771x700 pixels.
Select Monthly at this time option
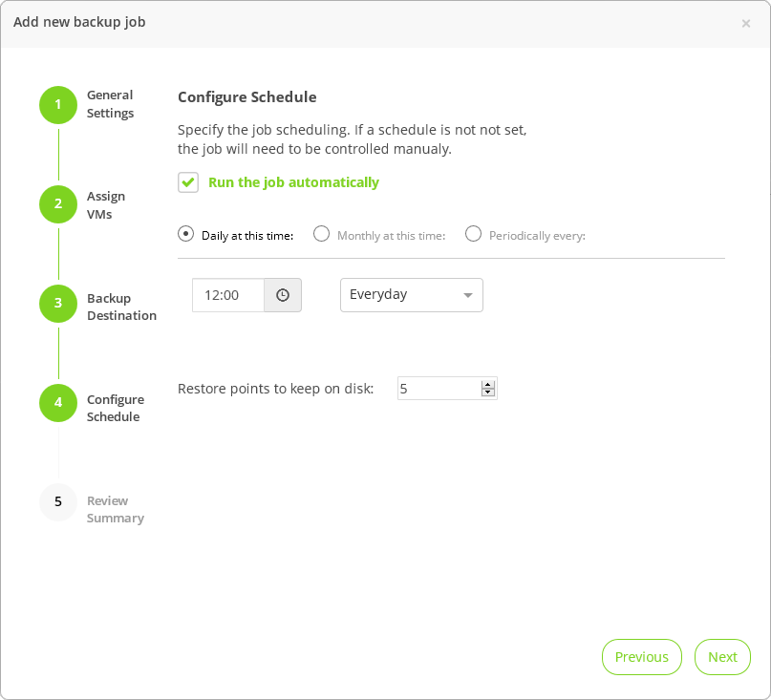(x=322, y=234)
